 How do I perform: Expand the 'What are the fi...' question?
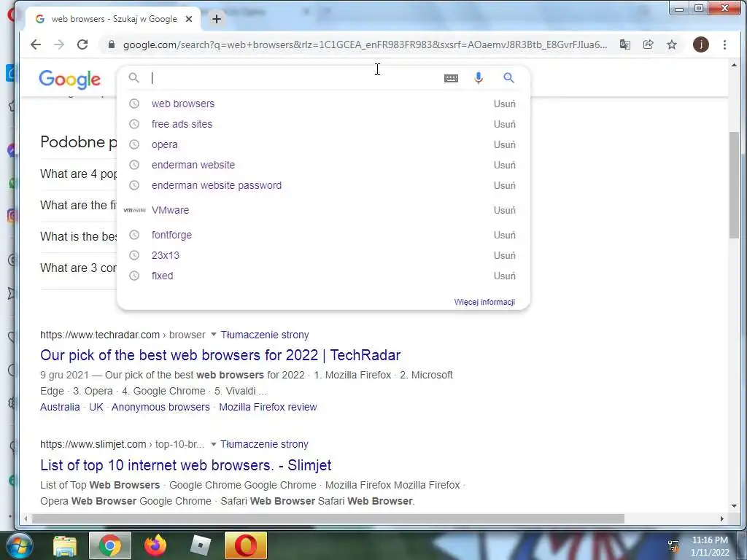point(78,206)
